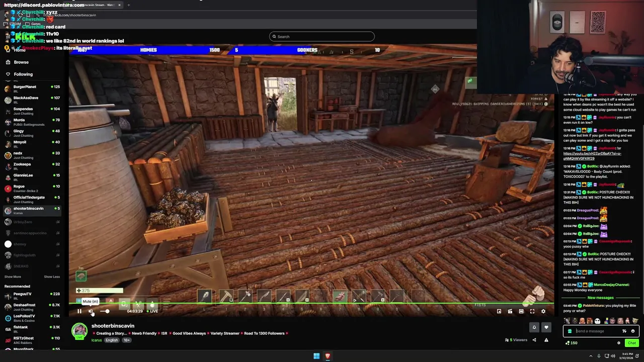The image size is (644, 362).
Task: Send message with Chat button
Action: (x=632, y=343)
